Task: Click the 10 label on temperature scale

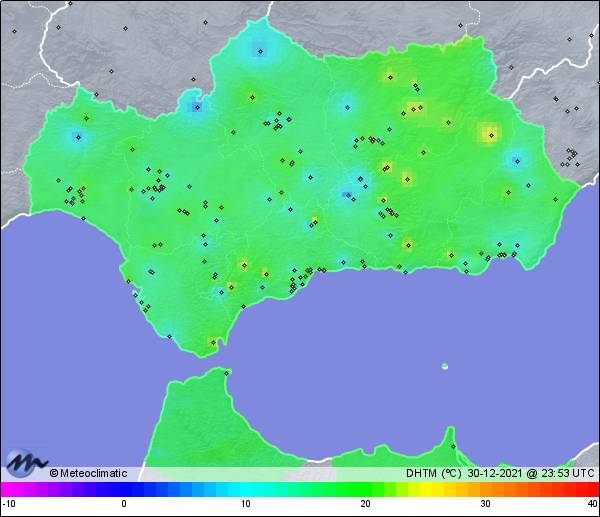Action: (x=246, y=504)
